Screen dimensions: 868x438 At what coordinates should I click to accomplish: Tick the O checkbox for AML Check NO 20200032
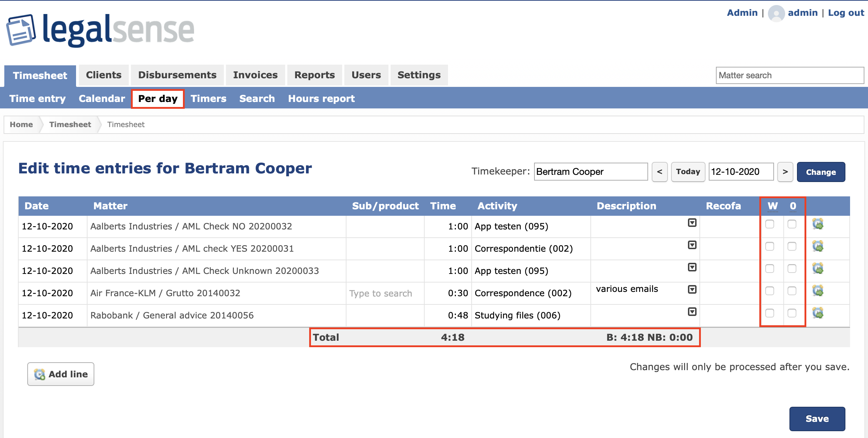[792, 224]
